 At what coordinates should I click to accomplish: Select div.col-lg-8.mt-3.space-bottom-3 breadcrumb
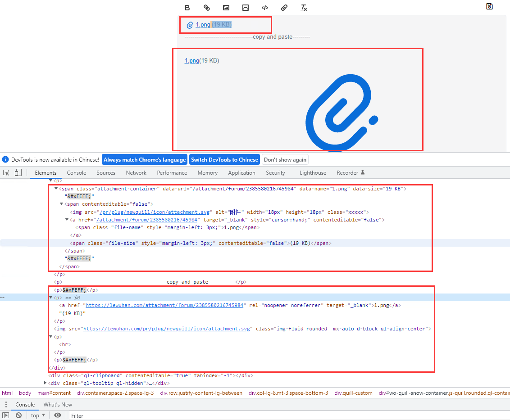pyautogui.click(x=288, y=393)
